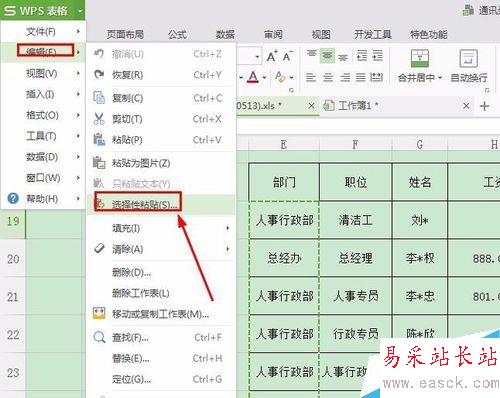Decrease font size with A- icon
Image resolution: width=500 pixels, height=398 pixels.
click(288, 56)
